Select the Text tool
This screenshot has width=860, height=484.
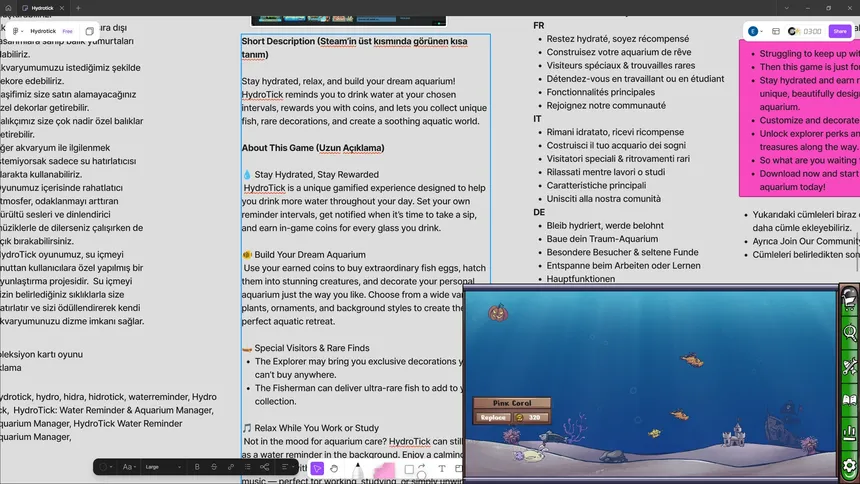click(442, 469)
